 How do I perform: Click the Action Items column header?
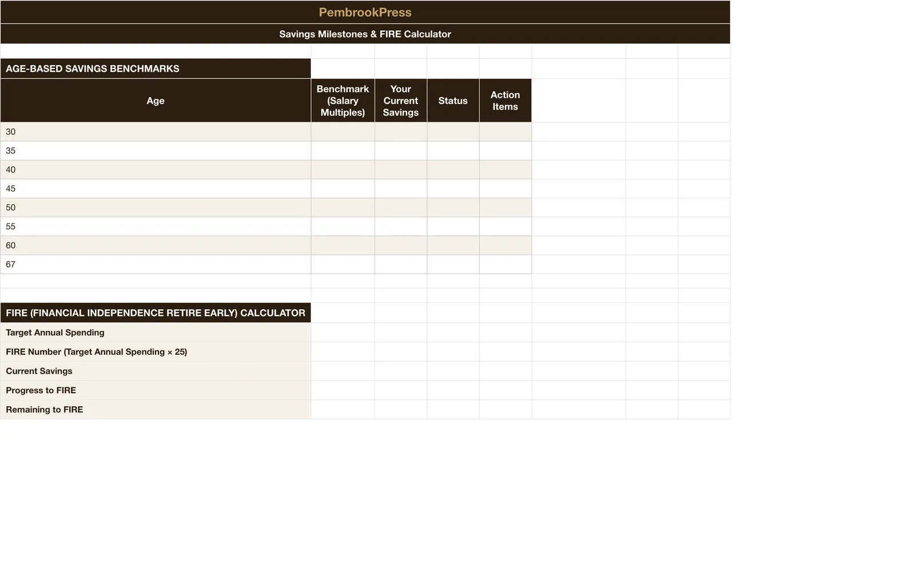(505, 101)
